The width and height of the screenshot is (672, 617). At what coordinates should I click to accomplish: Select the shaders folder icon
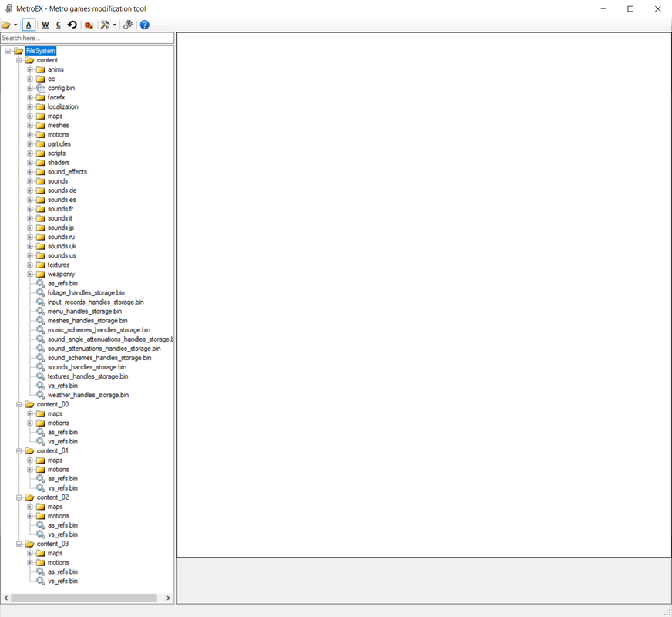40,163
